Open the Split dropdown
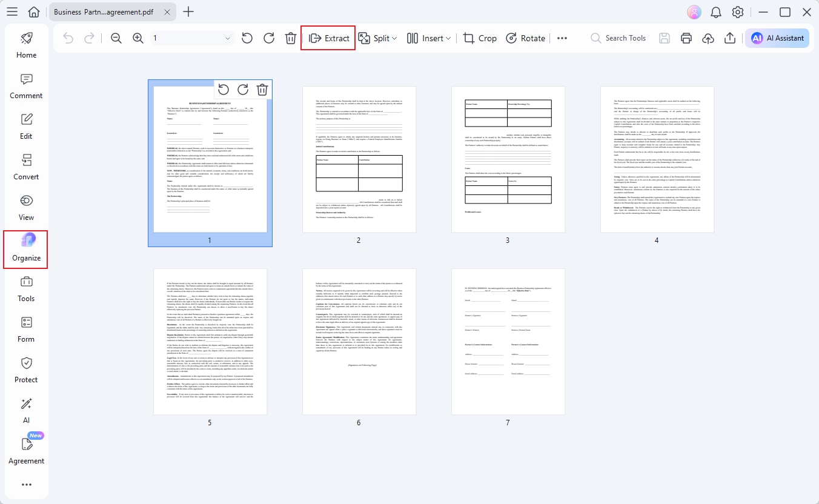Screen dimensions: 819x504 (378, 38)
